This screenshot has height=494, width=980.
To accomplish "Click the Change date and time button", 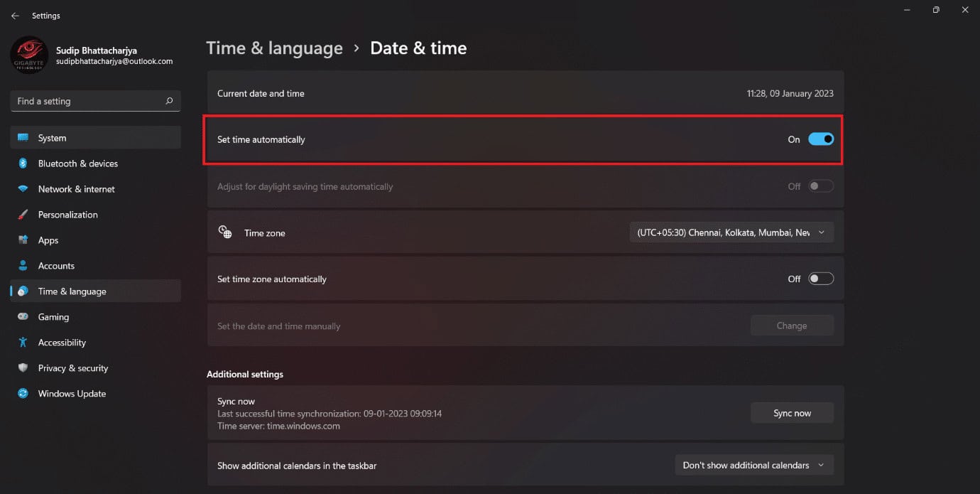I will [x=792, y=326].
